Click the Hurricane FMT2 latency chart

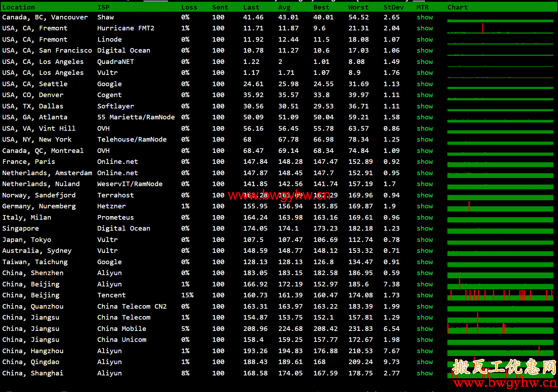[x=500, y=28]
